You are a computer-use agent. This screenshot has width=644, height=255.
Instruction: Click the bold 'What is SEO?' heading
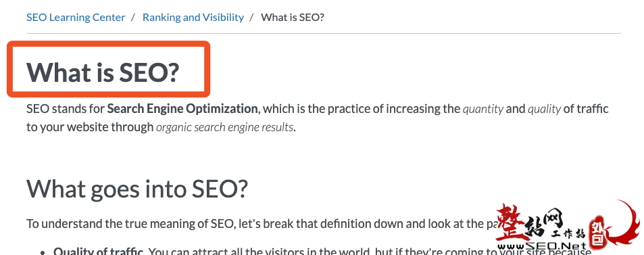[103, 72]
